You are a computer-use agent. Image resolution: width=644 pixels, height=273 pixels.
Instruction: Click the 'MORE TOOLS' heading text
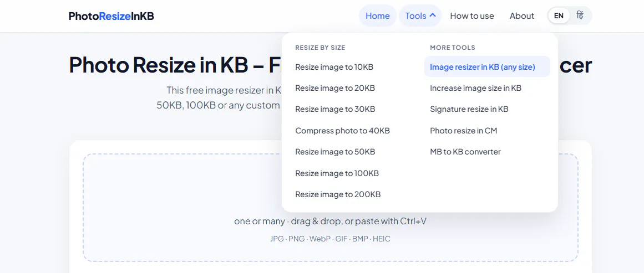(x=452, y=48)
